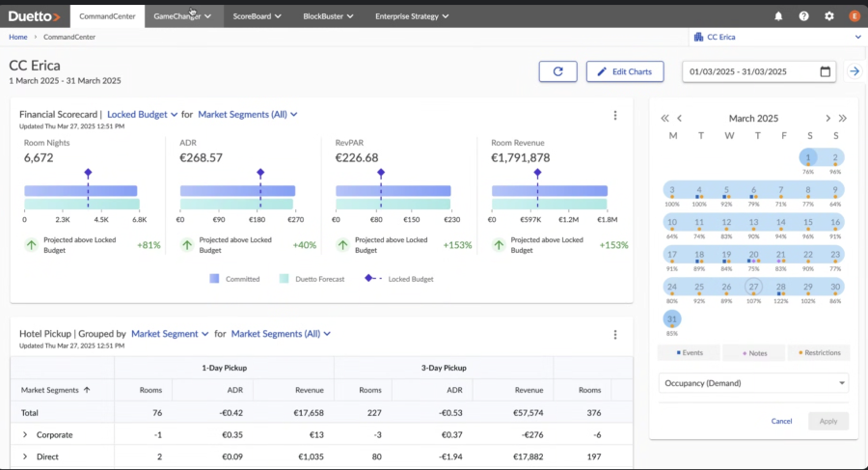Toggle the Notes calendar filter
868x470 pixels.
point(753,353)
